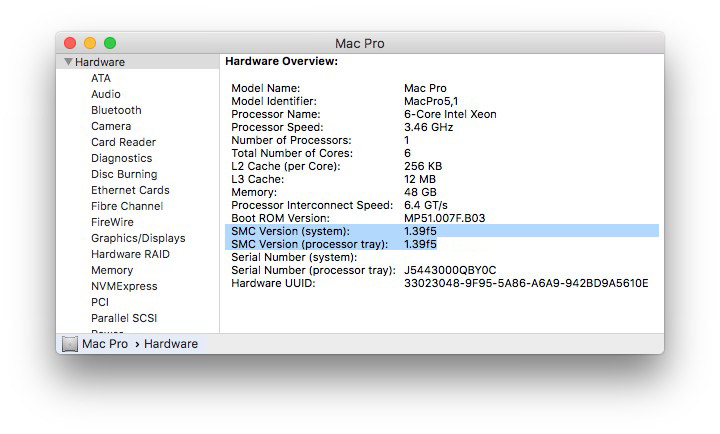Select ATA in the sidebar

[x=101, y=78]
